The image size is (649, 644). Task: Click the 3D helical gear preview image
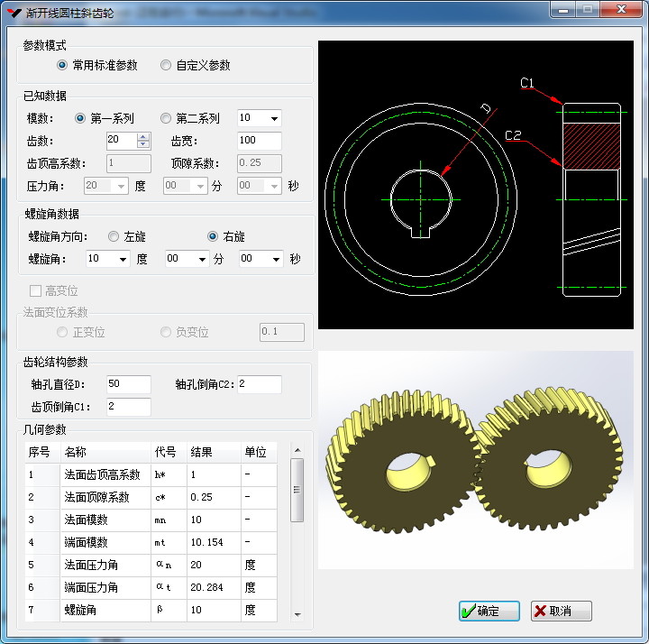point(476,460)
